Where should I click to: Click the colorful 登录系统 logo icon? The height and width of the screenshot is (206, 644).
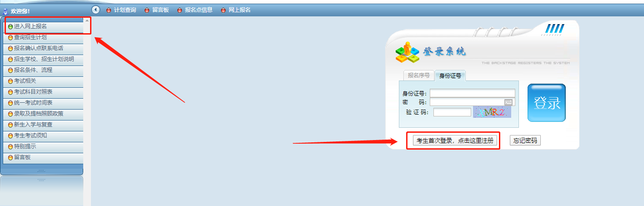(407, 52)
